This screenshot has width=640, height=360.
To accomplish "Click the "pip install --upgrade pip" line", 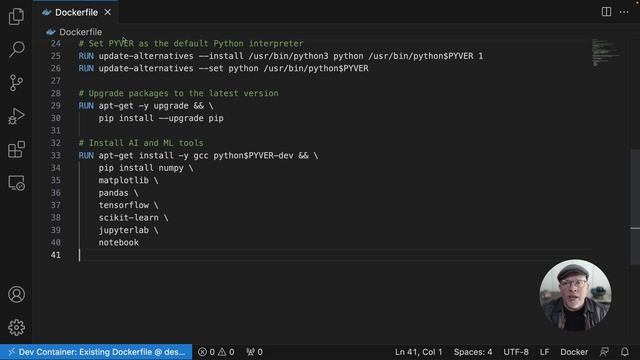I will click(161, 118).
